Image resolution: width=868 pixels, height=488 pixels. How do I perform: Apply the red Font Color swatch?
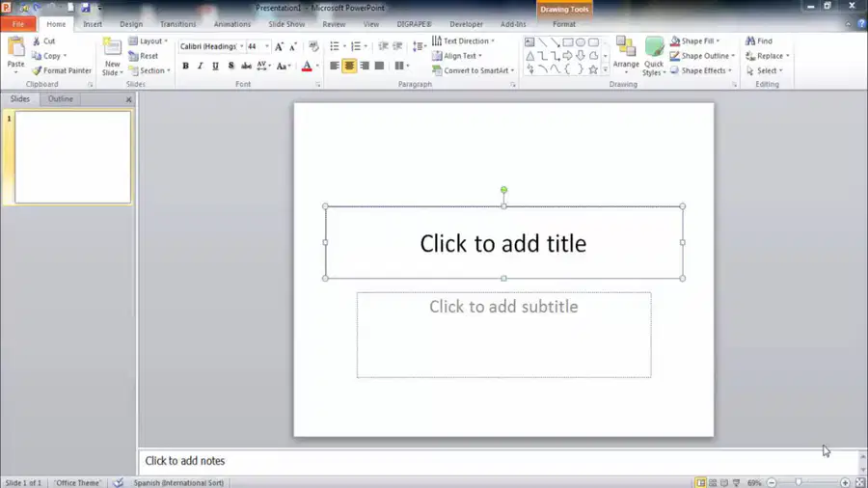click(307, 66)
